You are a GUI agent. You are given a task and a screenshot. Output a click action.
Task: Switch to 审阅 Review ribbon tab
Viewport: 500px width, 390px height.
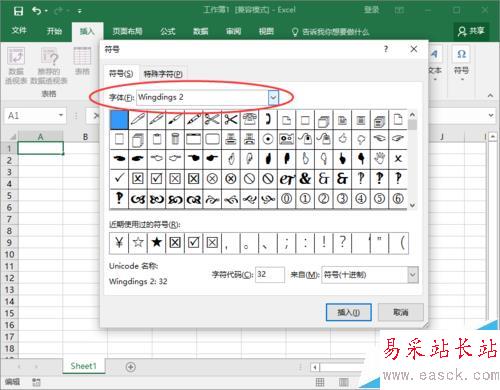click(233, 31)
